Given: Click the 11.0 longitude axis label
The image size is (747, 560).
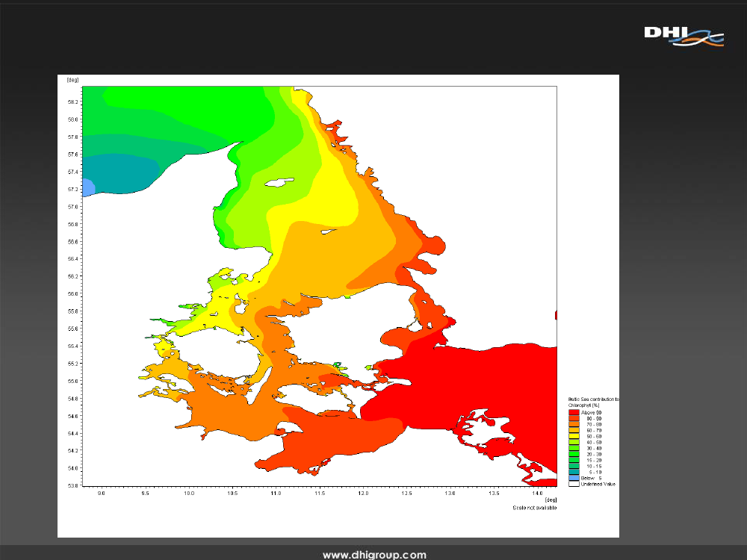Looking at the screenshot, I should [276, 494].
